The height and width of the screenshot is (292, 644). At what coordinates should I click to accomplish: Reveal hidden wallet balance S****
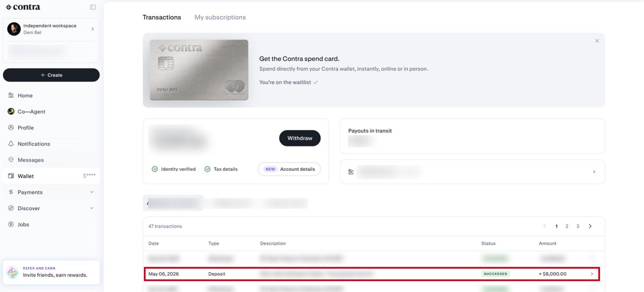tap(89, 176)
